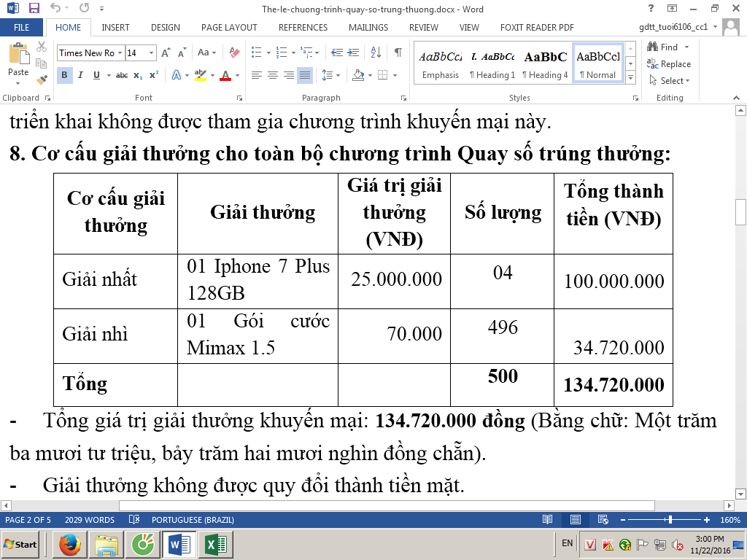Select the Format Painter brush icon

pyautogui.click(x=42, y=79)
